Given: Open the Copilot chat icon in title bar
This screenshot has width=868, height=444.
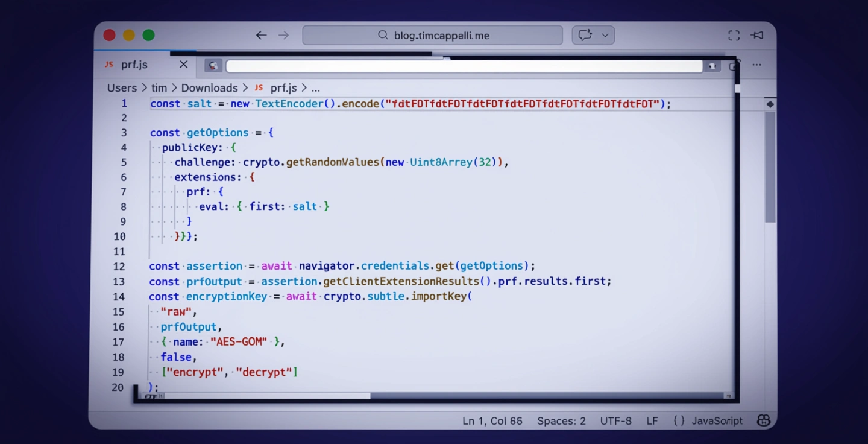Looking at the screenshot, I should tap(585, 36).
